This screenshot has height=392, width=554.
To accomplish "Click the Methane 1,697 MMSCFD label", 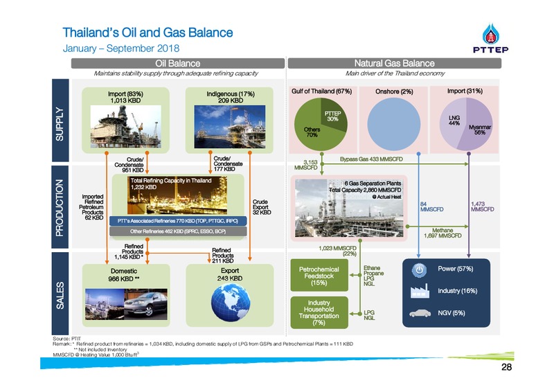I will pos(443,233).
